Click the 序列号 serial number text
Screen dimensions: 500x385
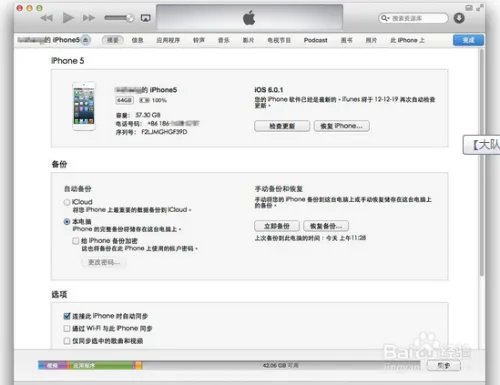[x=152, y=132]
